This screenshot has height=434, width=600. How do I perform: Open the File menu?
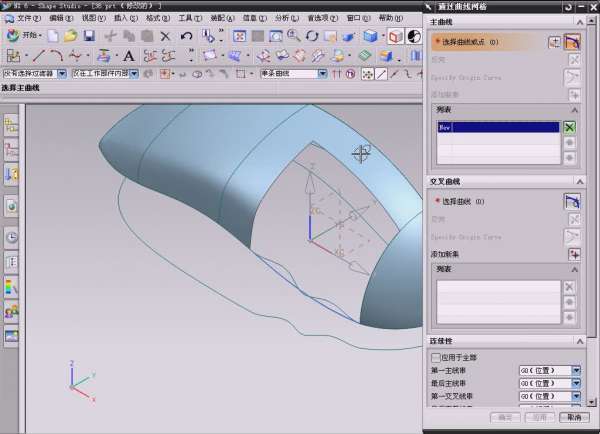(28, 17)
